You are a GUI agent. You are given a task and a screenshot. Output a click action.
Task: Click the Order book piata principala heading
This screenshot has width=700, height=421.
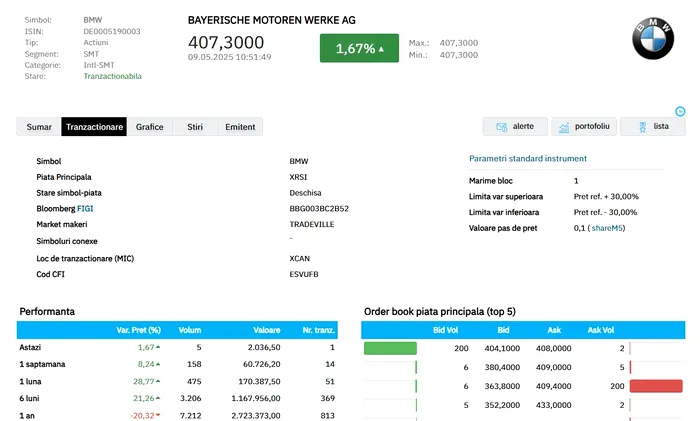pos(440,312)
